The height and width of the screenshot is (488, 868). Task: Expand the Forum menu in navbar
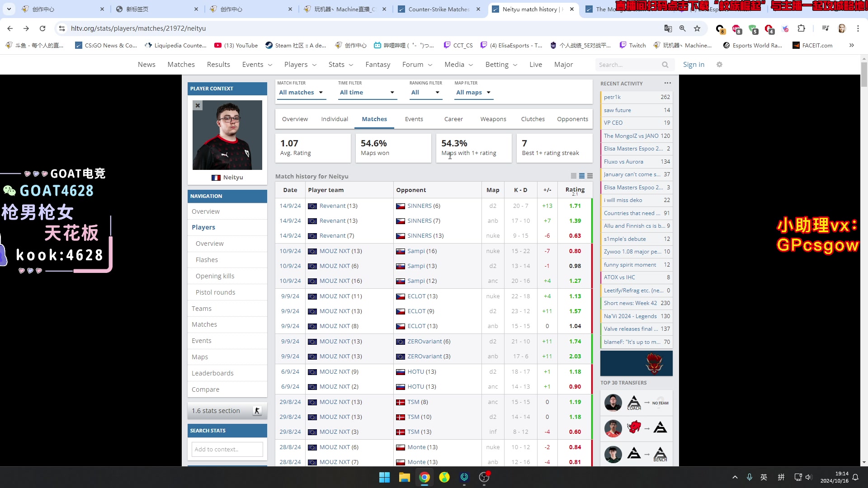[417, 65]
